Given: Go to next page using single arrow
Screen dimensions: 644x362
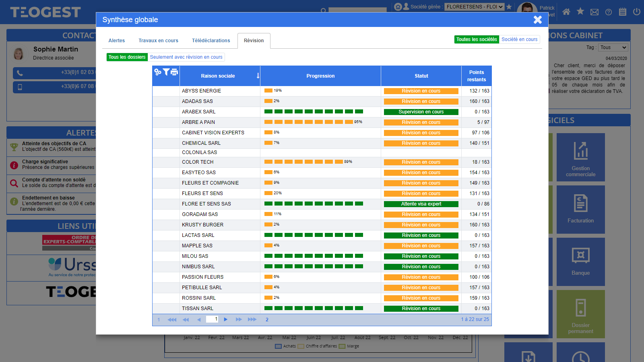Looking at the screenshot, I should [226, 319].
